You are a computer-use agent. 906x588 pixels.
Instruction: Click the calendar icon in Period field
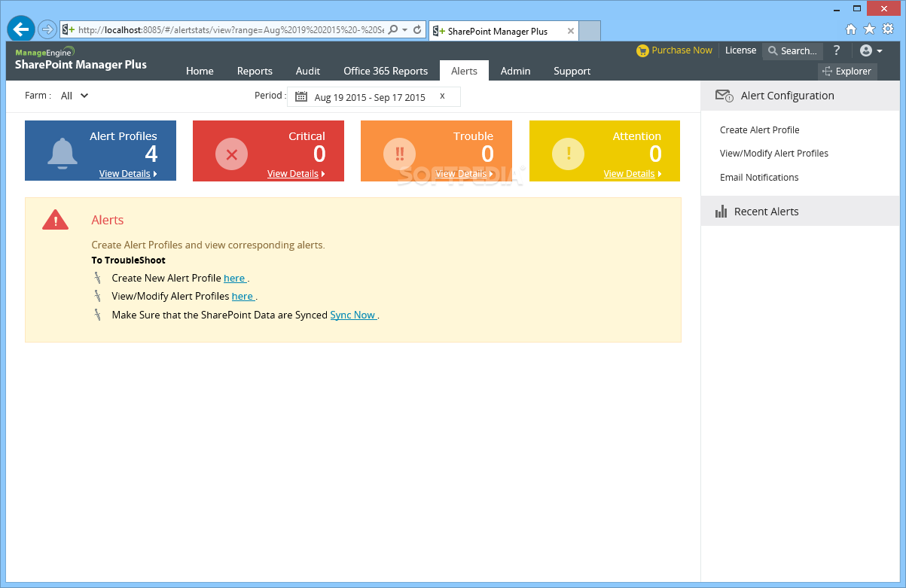click(x=301, y=96)
